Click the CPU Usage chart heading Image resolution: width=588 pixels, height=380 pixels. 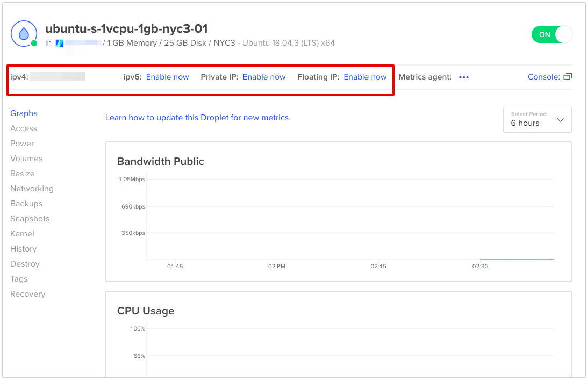coord(146,311)
